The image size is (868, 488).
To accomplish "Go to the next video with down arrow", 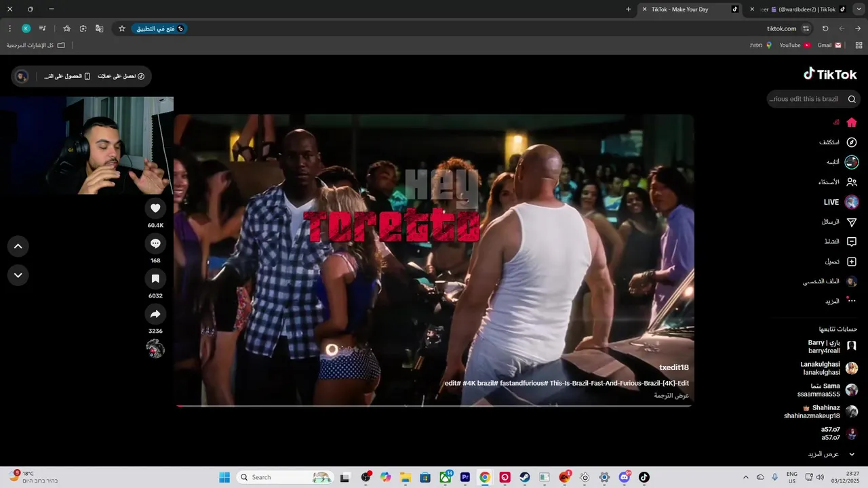I will tap(18, 275).
